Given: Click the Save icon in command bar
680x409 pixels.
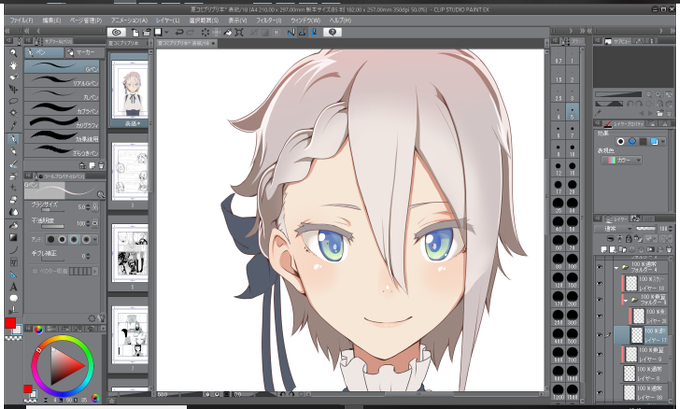Looking at the screenshot, I should coord(158,32).
